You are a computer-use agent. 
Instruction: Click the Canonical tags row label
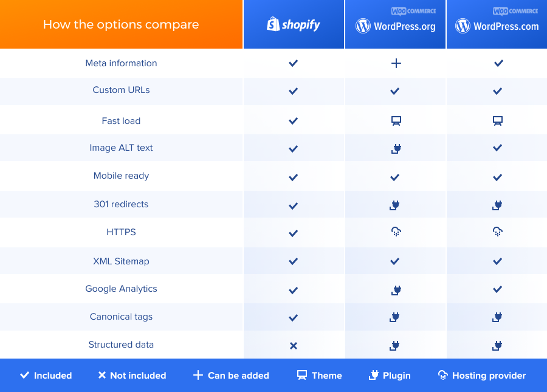pos(121,317)
